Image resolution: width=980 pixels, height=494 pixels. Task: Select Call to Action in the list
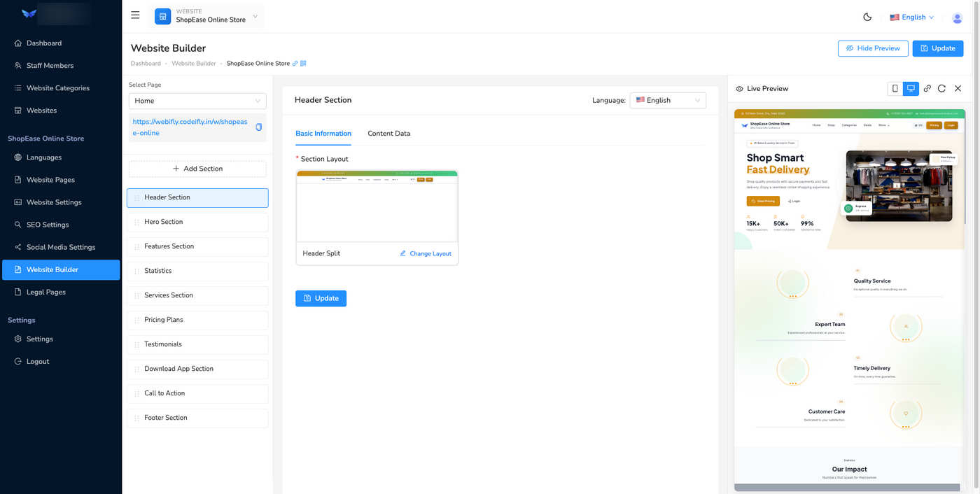tap(197, 393)
